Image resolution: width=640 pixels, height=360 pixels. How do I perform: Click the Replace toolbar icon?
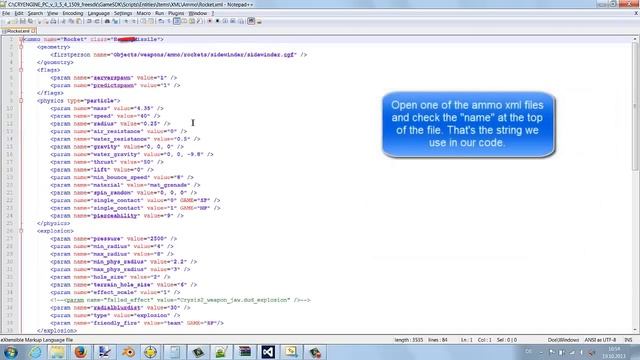115,21
